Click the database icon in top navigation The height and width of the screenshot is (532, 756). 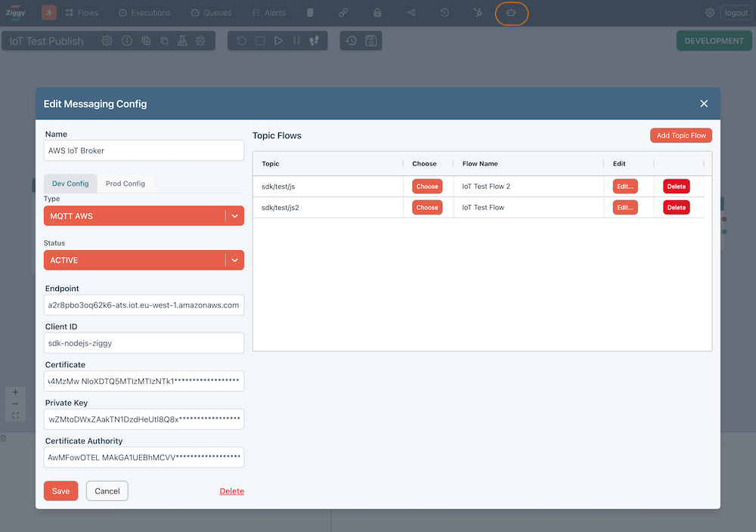tap(310, 13)
